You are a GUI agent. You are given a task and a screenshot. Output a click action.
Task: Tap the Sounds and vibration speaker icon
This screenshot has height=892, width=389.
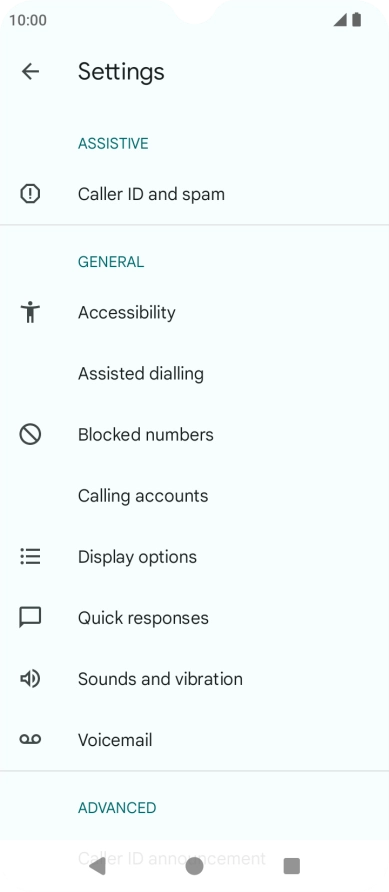pyautogui.click(x=30, y=679)
